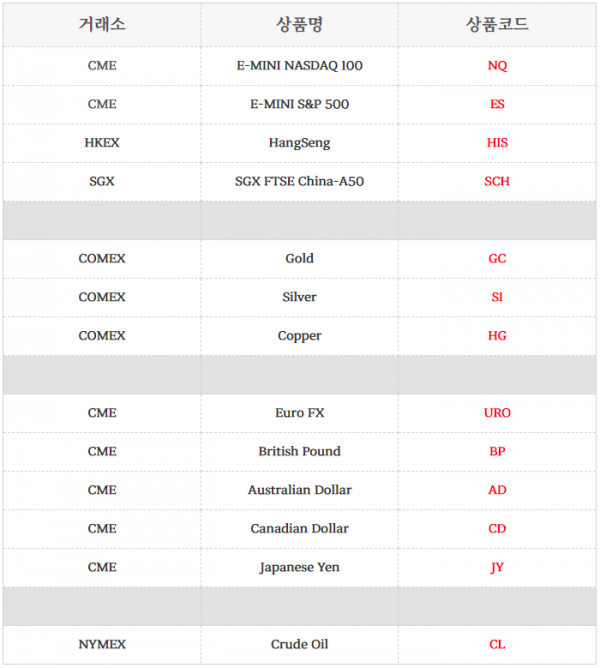This screenshot has height=668, width=600.
Task: Click the SCH product code
Action: point(497,181)
